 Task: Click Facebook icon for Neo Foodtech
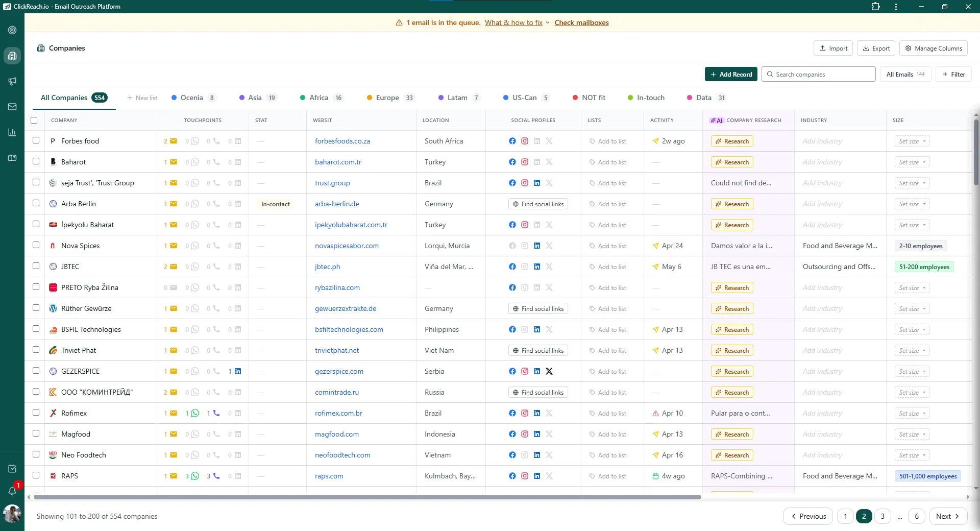point(512,455)
